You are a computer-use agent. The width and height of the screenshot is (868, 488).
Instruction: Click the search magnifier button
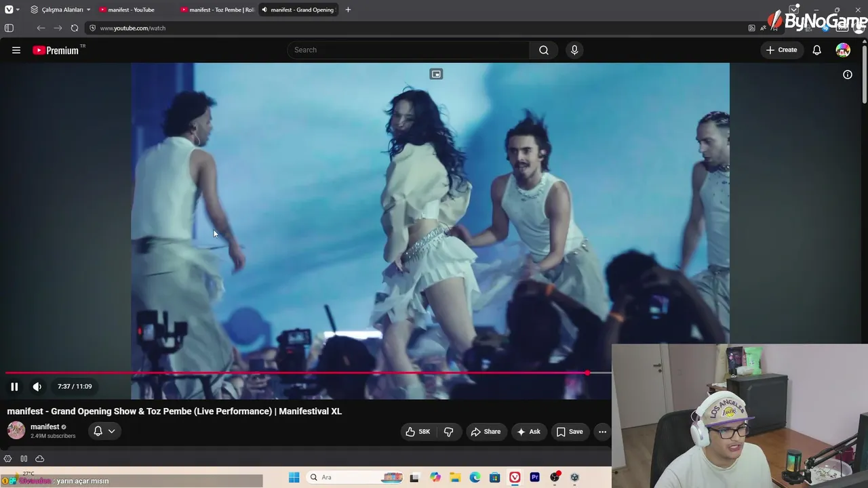(x=544, y=50)
